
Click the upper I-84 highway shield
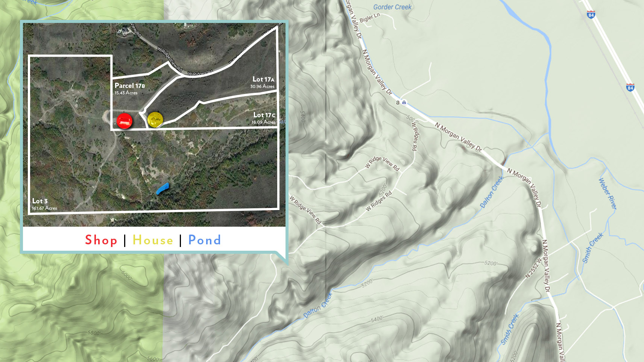(591, 15)
